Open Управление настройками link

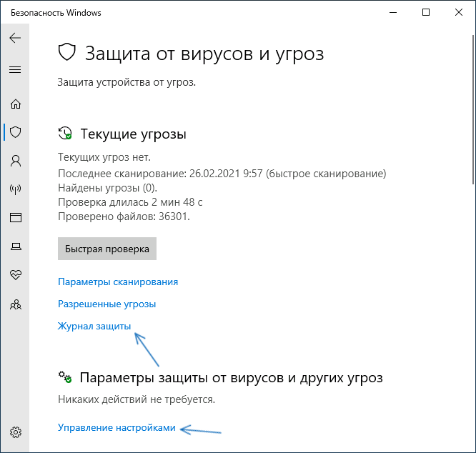(x=116, y=427)
